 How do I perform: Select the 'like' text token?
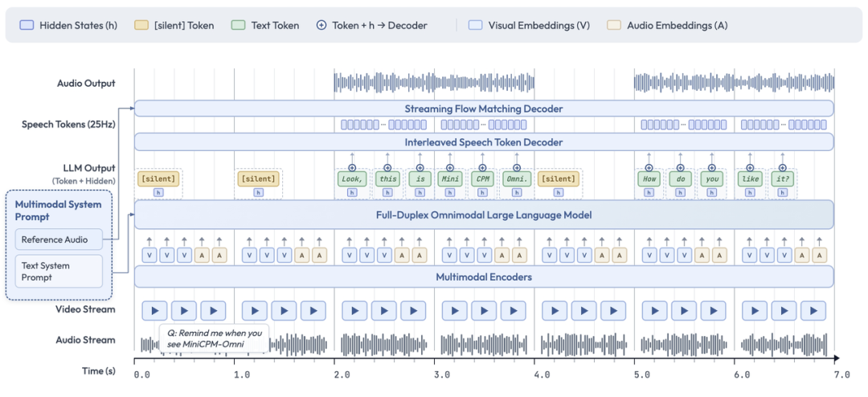point(750,179)
